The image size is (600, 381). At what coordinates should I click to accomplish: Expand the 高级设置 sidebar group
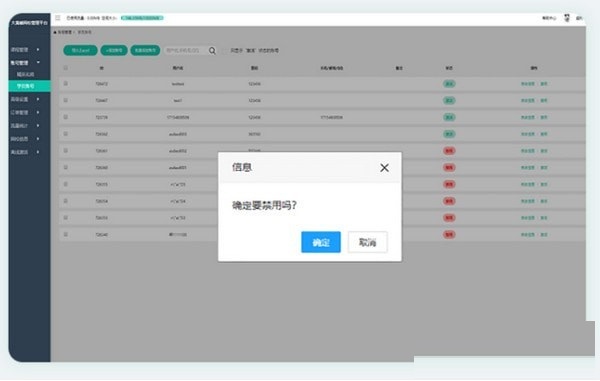tap(26, 99)
